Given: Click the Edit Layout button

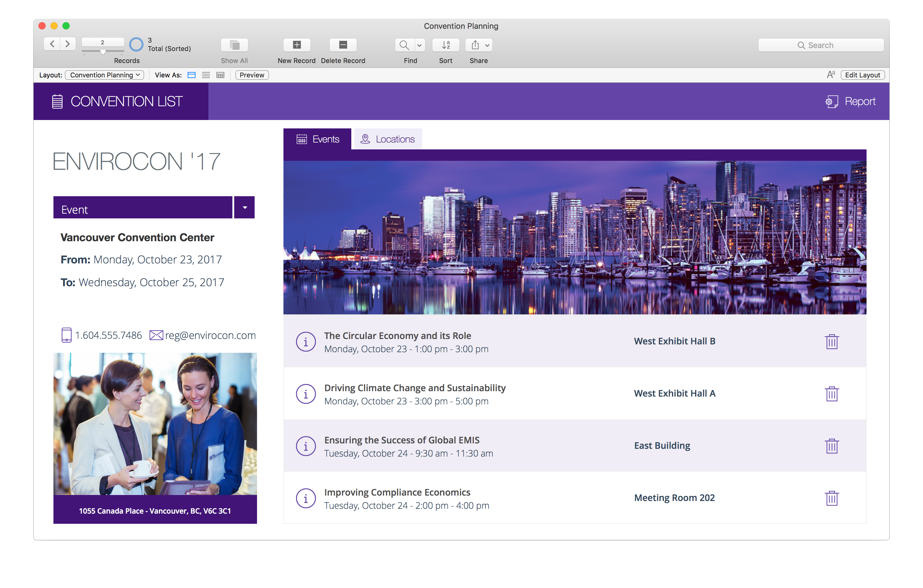Looking at the screenshot, I should (x=862, y=75).
